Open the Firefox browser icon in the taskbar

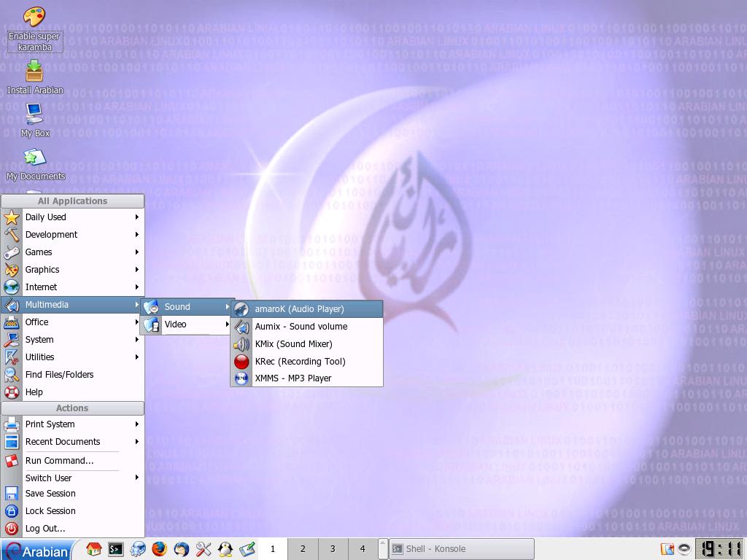coord(160,549)
